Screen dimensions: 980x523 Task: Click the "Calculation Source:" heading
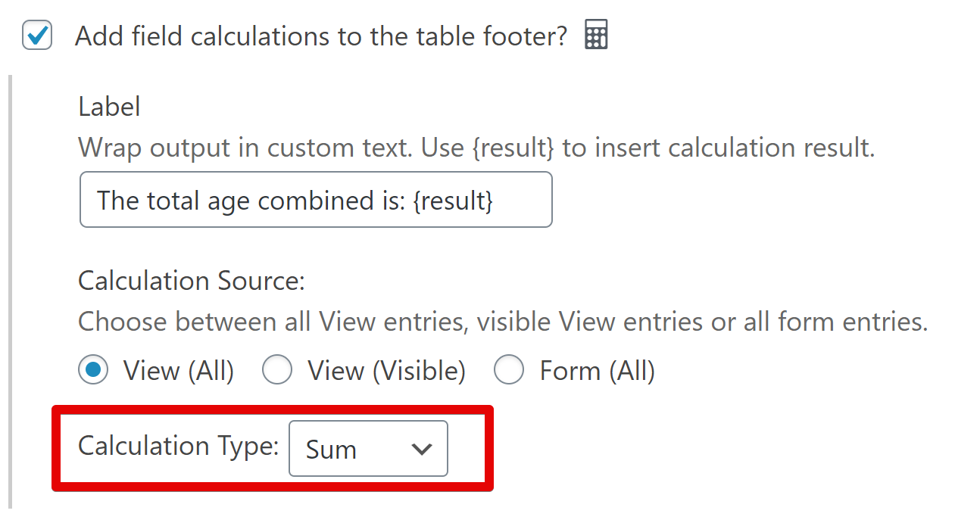[191, 281]
